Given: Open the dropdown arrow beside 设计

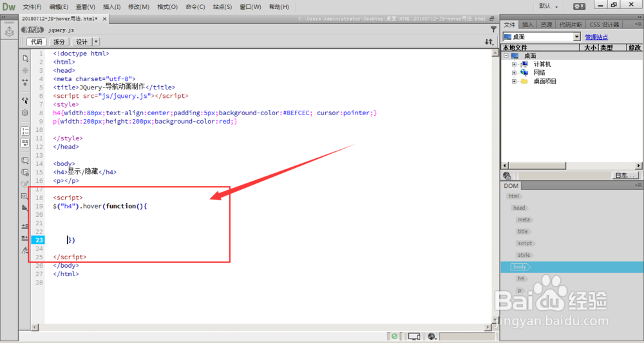Looking at the screenshot, I should click(x=96, y=42).
